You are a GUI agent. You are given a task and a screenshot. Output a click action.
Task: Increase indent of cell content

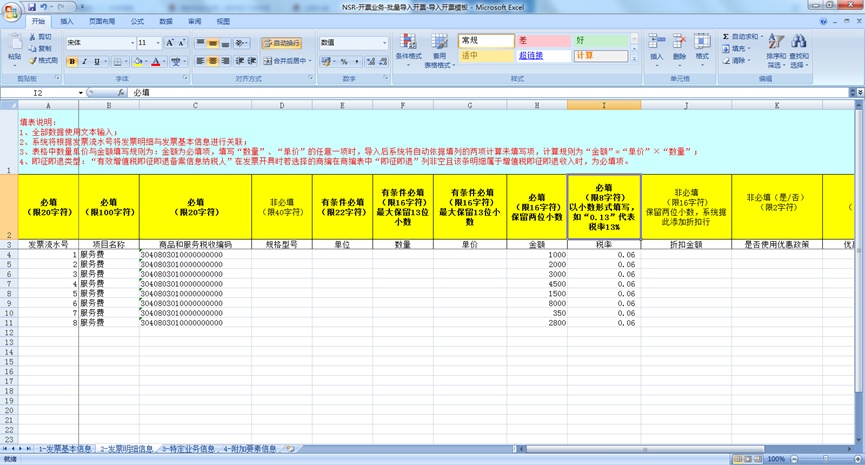252,61
